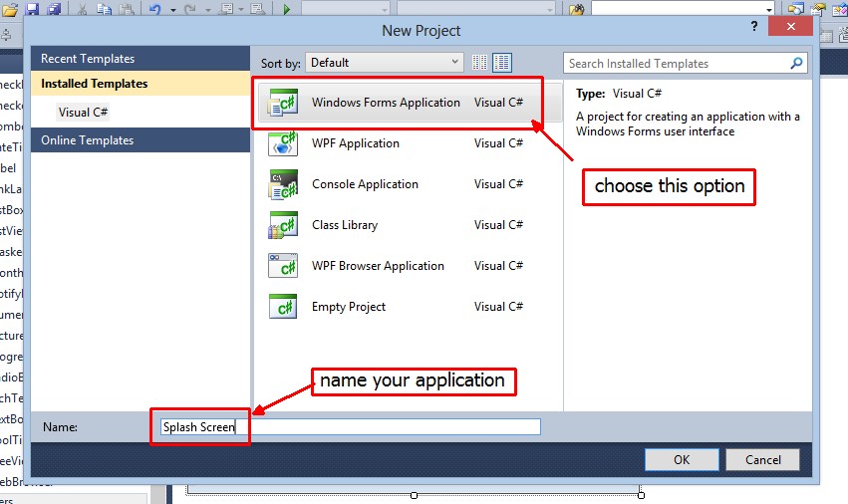
Task: Select the Class Library template
Action: tap(410, 225)
